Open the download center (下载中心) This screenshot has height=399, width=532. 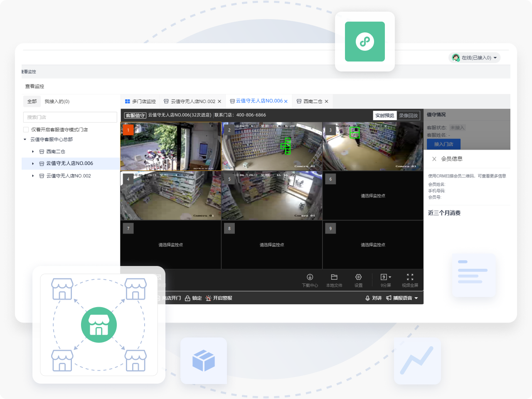(310, 280)
